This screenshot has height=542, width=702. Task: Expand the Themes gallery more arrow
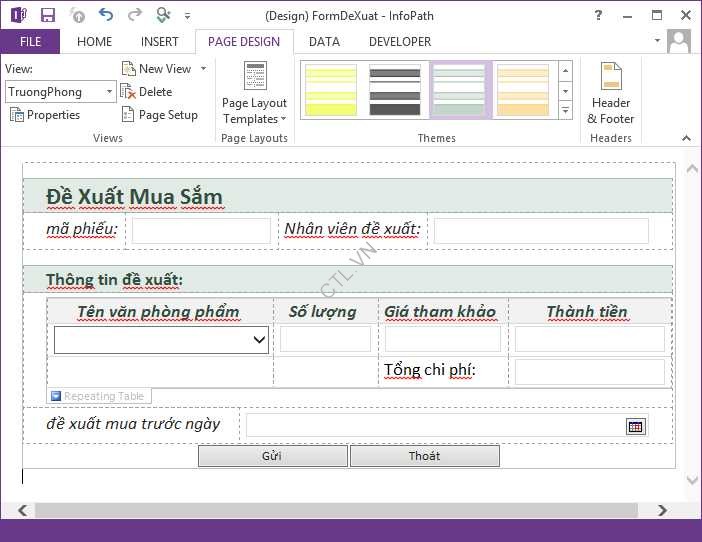[565, 110]
